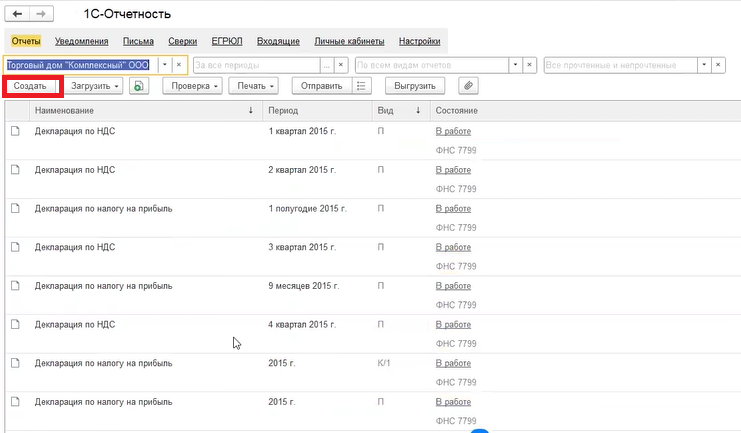Click the back navigation arrow
Image resolution: width=741 pixels, height=433 pixels.
(x=18, y=16)
